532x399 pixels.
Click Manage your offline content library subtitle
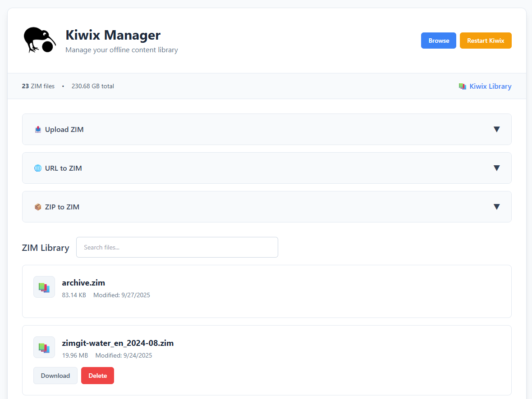point(122,50)
